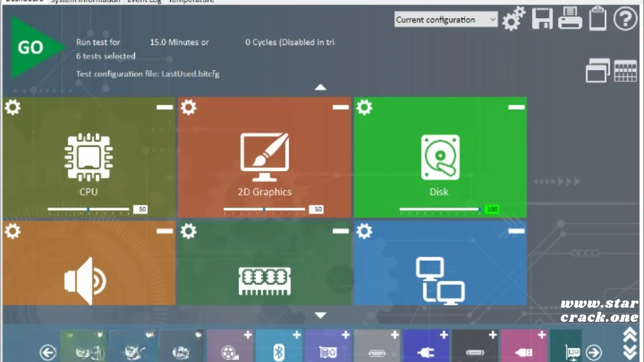This screenshot has height=362, width=644.
Task: Open Network test tile settings gear
Action: (x=364, y=231)
